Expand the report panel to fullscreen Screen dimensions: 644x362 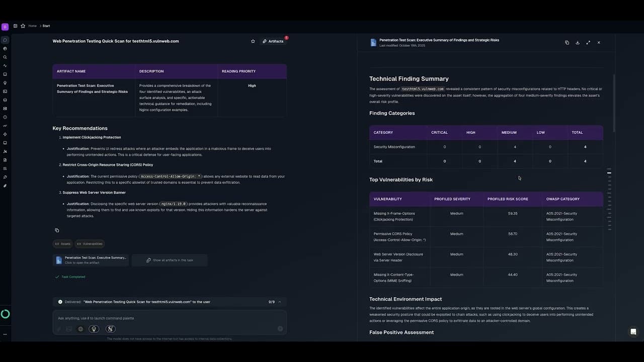588,43
